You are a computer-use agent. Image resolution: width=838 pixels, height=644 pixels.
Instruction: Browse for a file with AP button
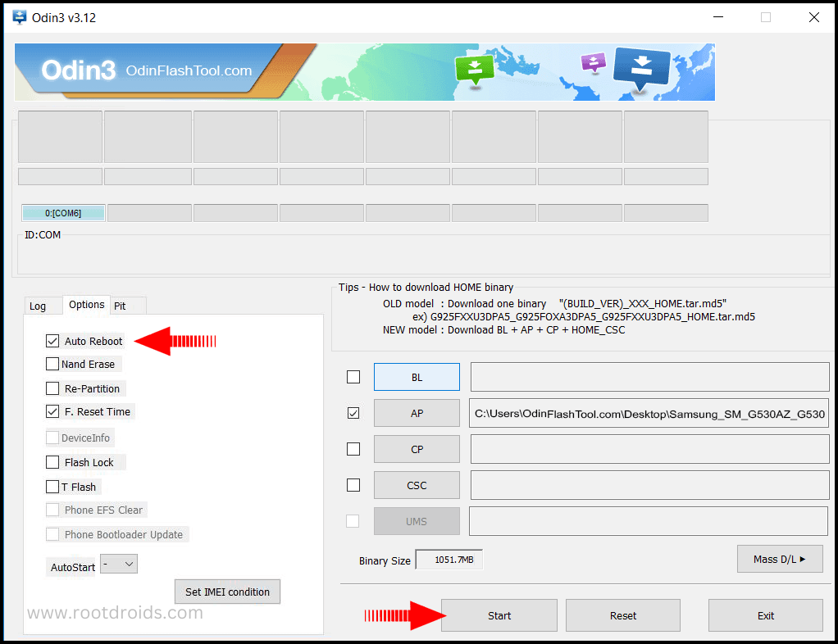pyautogui.click(x=417, y=413)
